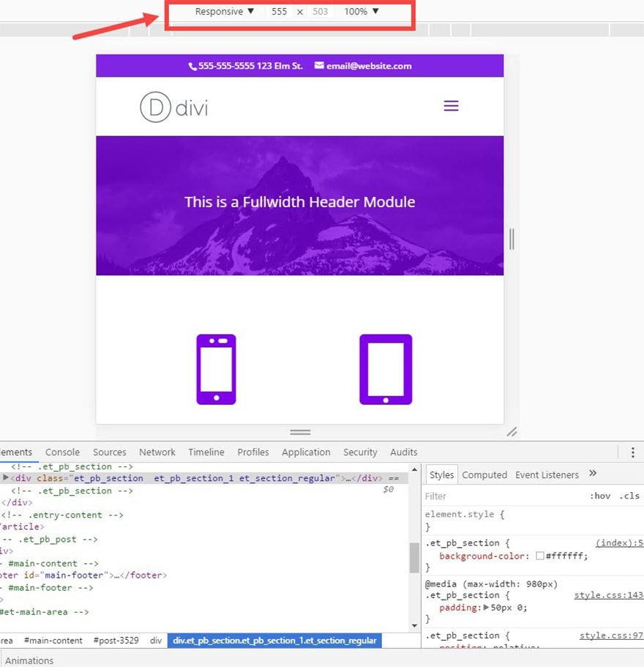
Task: Open DevTools three-dot options menu
Action: [x=632, y=452]
